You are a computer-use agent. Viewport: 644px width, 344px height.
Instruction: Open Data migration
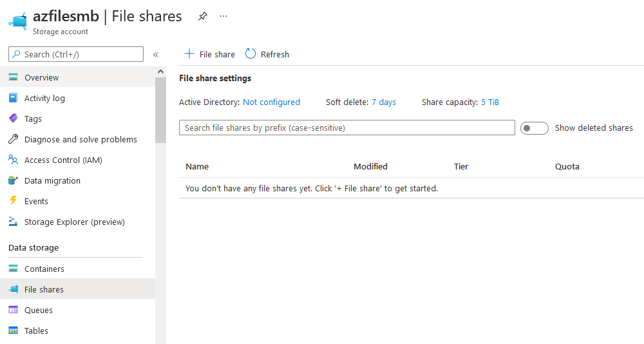(78, 180)
